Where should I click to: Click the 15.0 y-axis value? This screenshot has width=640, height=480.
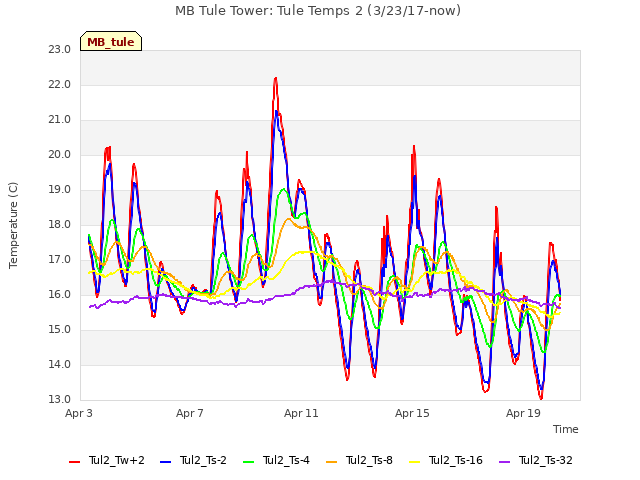tap(60, 330)
